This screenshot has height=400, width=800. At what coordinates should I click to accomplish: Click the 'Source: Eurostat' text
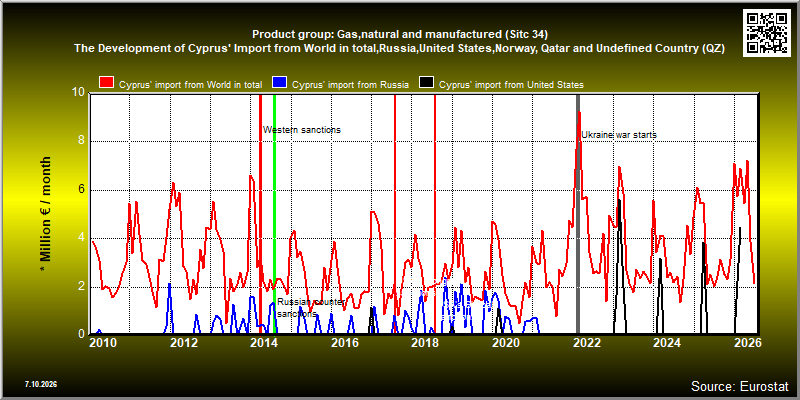[739, 385]
